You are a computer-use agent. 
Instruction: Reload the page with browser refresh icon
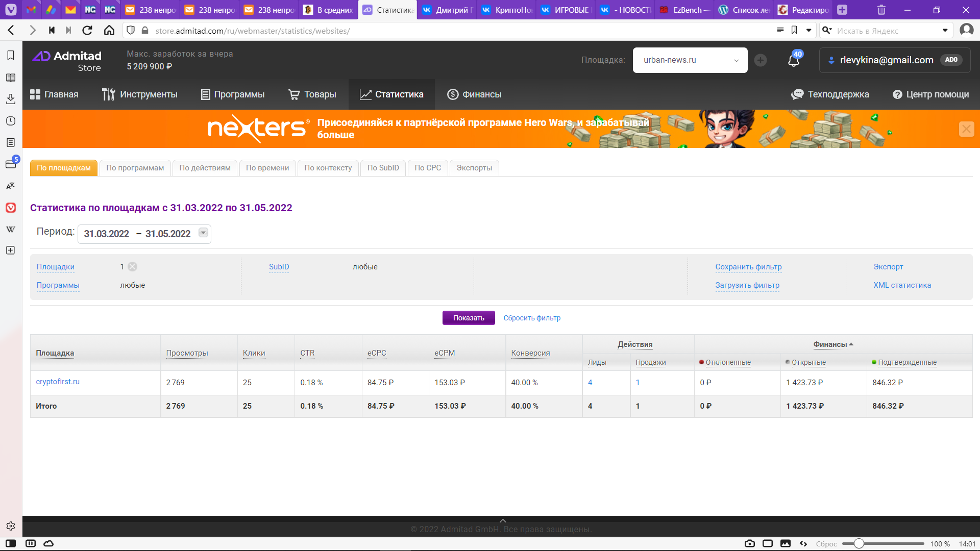click(x=87, y=31)
